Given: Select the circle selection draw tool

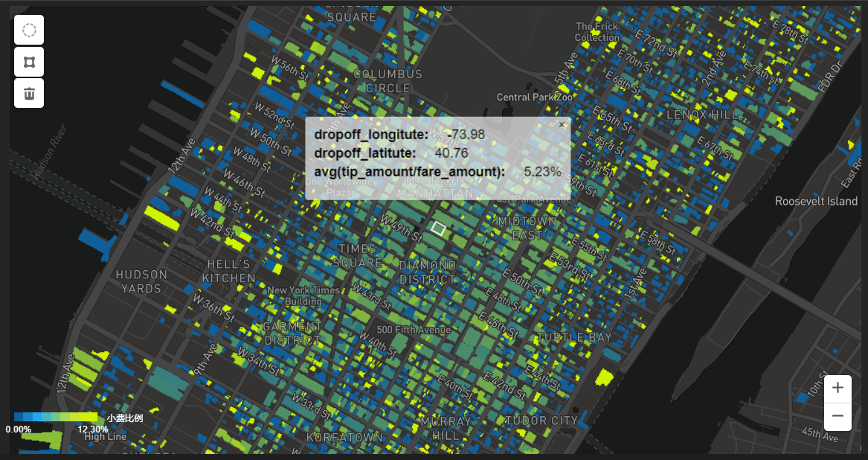Looking at the screenshot, I should (29, 30).
